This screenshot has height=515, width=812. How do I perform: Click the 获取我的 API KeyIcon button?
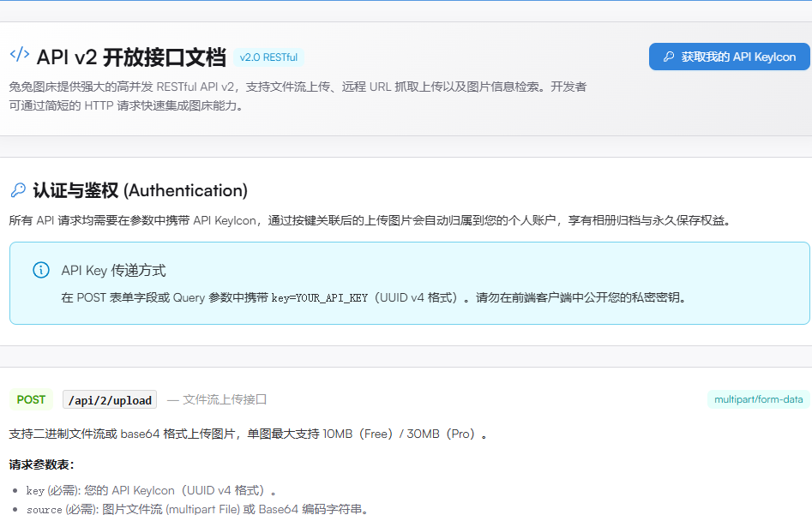(x=729, y=57)
